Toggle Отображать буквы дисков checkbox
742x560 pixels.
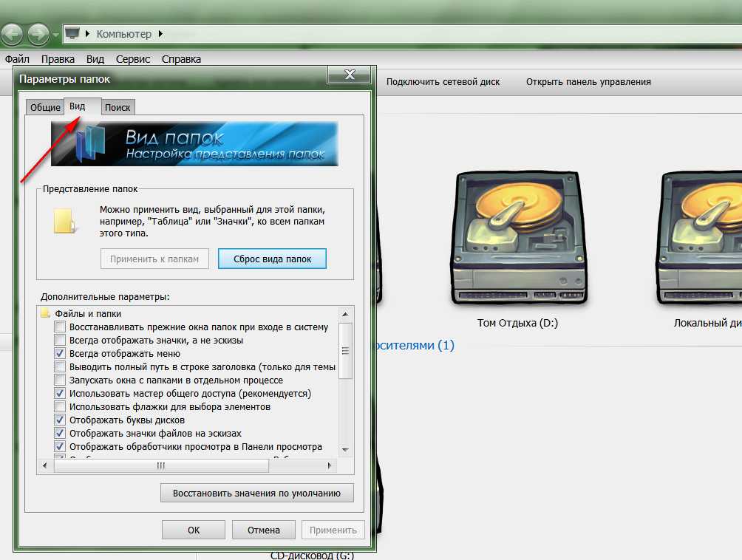(61, 420)
